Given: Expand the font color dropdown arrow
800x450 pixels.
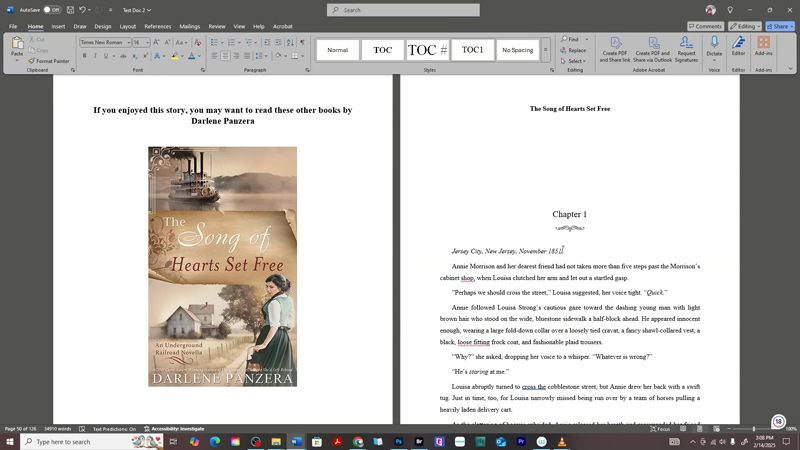Looking at the screenshot, I should (x=199, y=56).
